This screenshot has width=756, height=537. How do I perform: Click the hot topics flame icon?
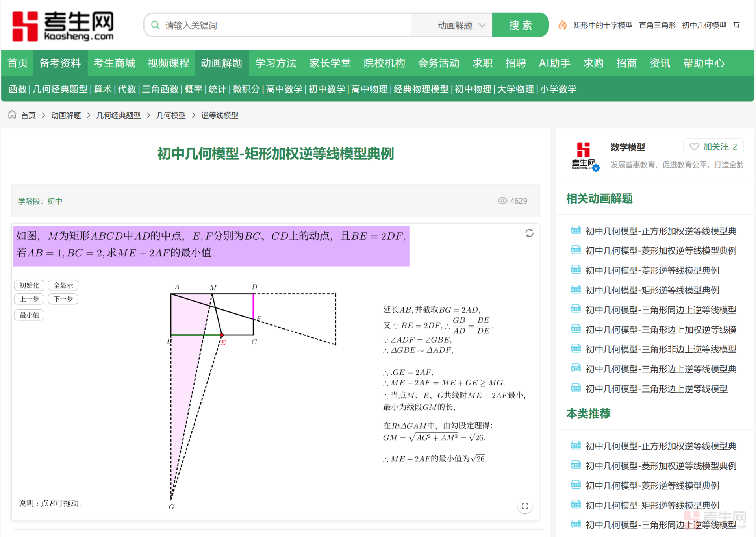(562, 25)
